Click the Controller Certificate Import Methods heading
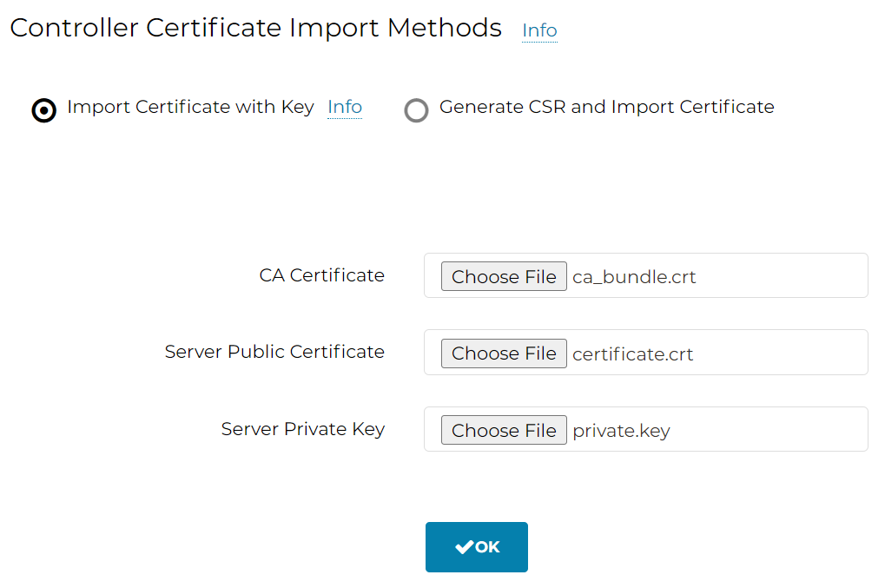This screenshot has height=588, width=885. tap(255, 28)
